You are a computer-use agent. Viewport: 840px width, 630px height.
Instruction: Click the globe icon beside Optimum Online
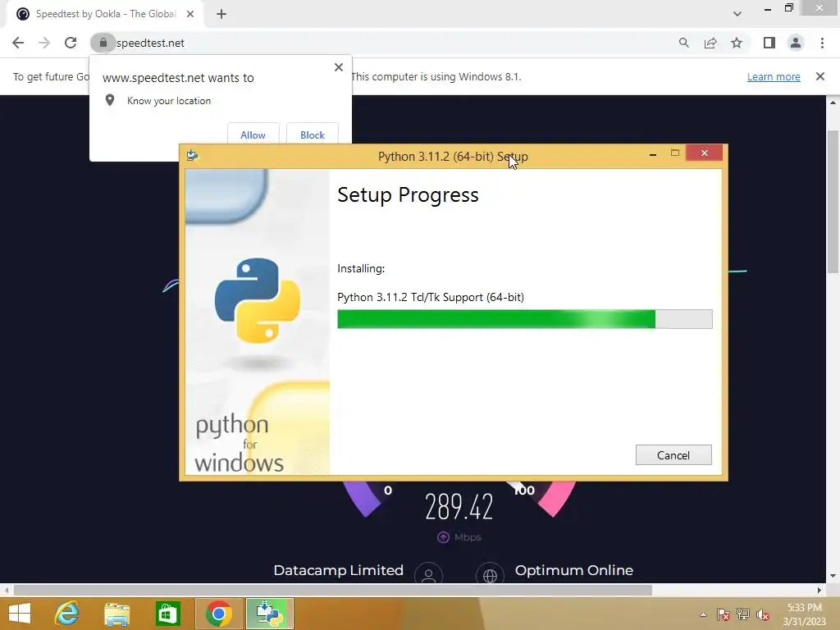[490, 574]
